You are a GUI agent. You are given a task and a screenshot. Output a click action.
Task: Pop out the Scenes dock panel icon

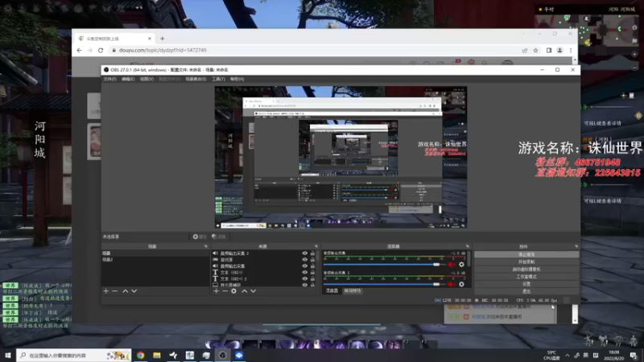coord(206,246)
